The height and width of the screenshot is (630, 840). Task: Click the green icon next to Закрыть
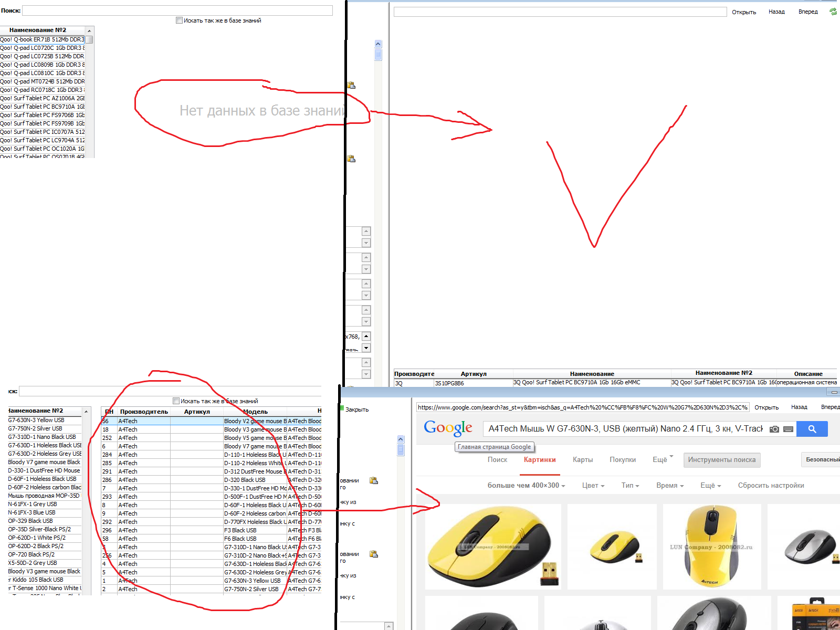click(x=342, y=408)
